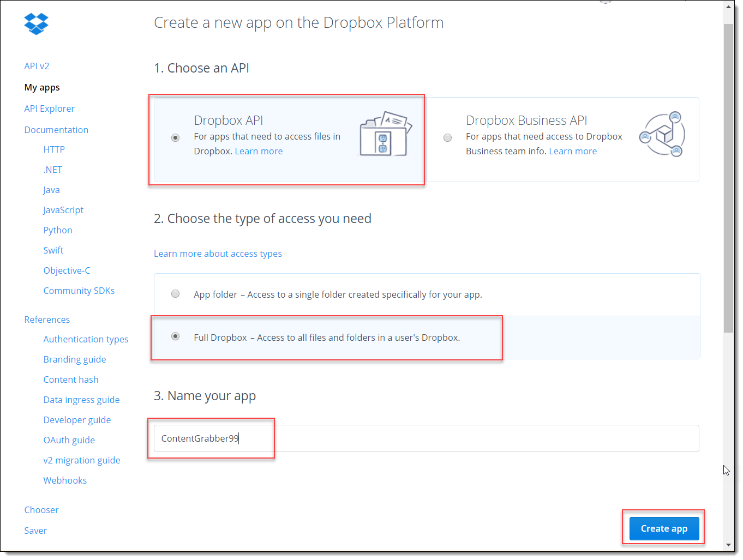Open the Documentation sidebar section
This screenshot has width=743, height=560.
(x=56, y=130)
